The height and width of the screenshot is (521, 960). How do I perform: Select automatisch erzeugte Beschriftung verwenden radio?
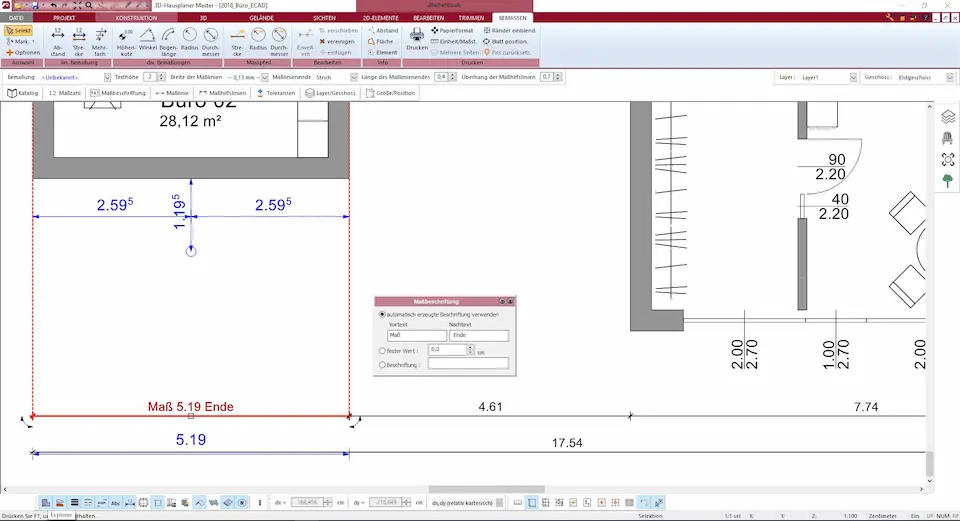(383, 315)
